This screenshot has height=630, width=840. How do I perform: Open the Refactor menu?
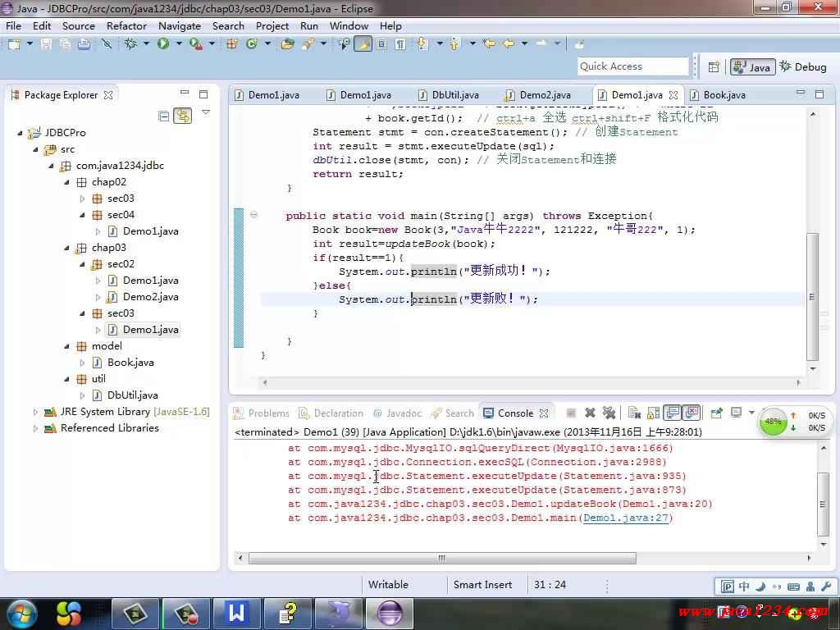pyautogui.click(x=126, y=25)
